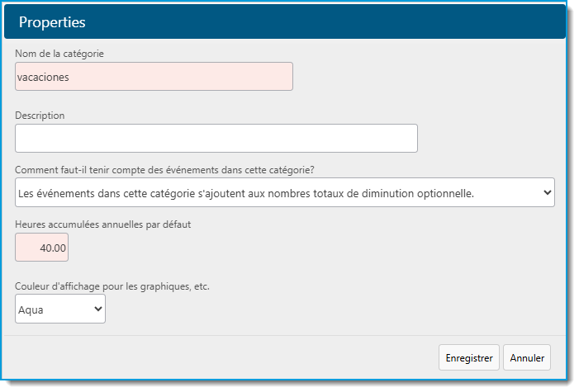Click the word Aqua in color selector

coord(31,310)
